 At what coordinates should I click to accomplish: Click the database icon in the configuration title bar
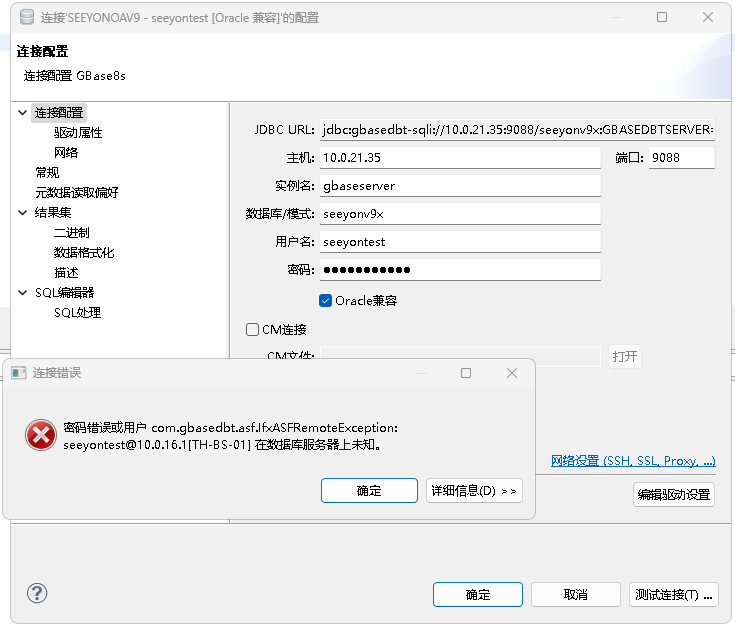coord(27,17)
